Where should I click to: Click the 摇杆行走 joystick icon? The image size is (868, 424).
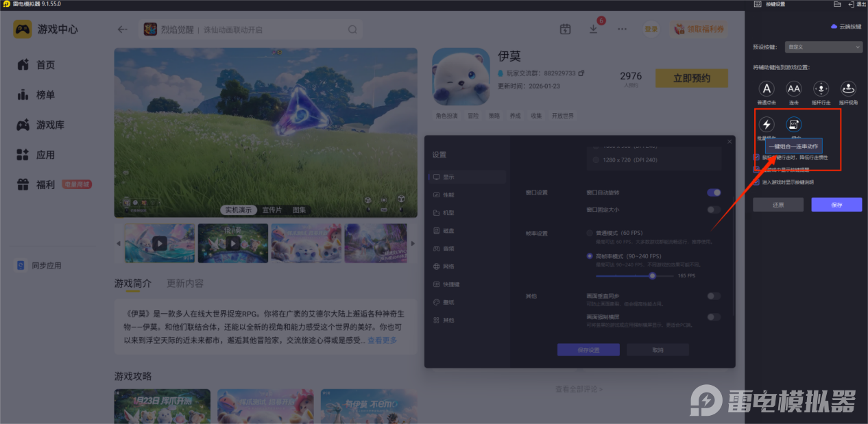821,88
